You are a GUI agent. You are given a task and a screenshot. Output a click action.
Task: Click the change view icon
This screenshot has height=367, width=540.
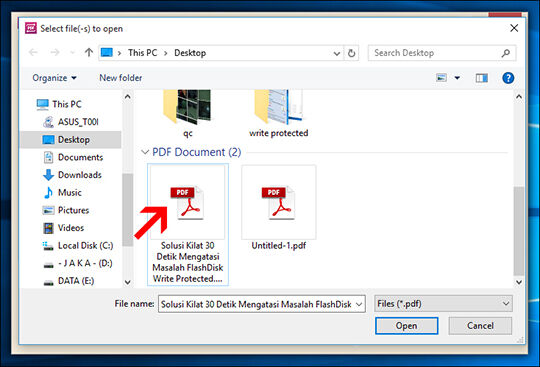coord(442,78)
